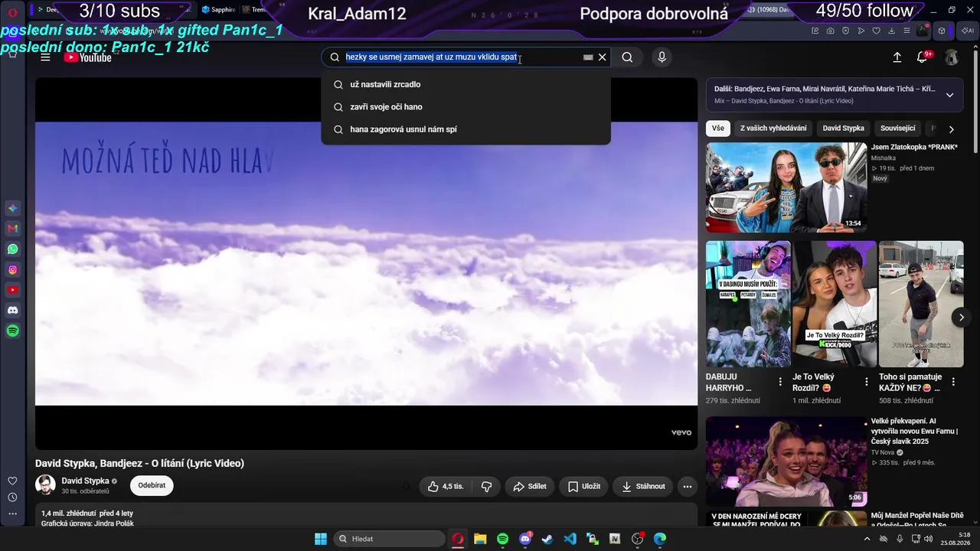The height and width of the screenshot is (551, 980).
Task: Open the "Je To Velký Rozdíl?" short
Action: click(835, 304)
